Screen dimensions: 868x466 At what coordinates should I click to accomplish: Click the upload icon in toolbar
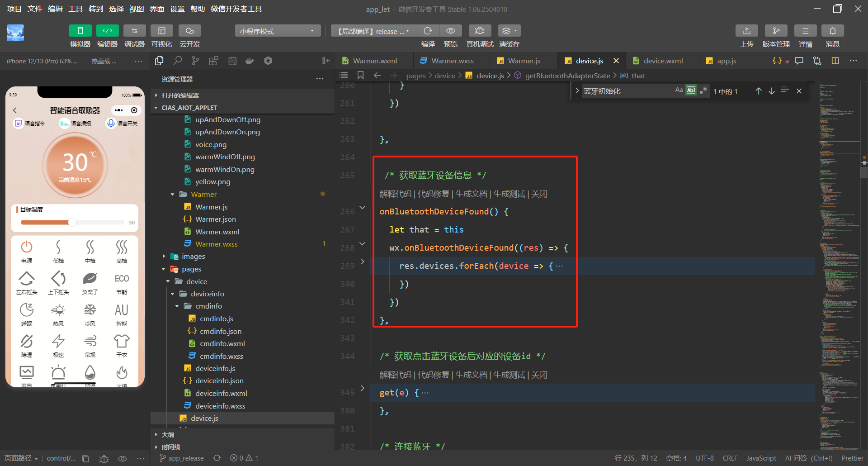(x=746, y=31)
